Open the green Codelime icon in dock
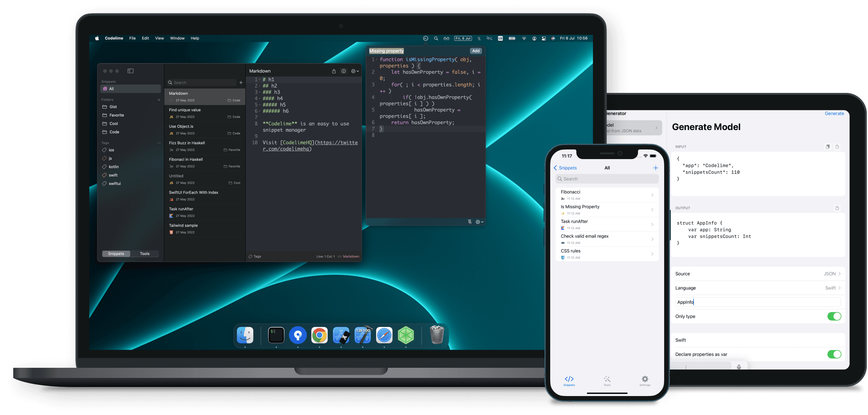This screenshot has width=868, height=415. (x=406, y=335)
